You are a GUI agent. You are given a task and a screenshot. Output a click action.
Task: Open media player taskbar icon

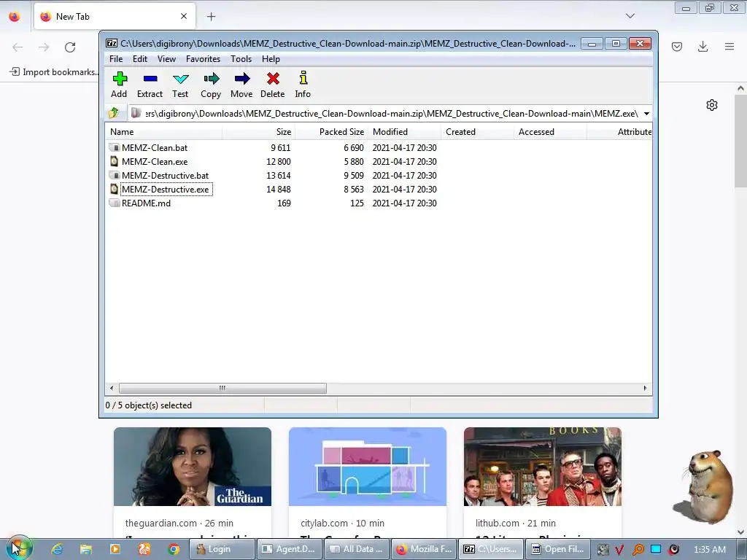[115, 549]
